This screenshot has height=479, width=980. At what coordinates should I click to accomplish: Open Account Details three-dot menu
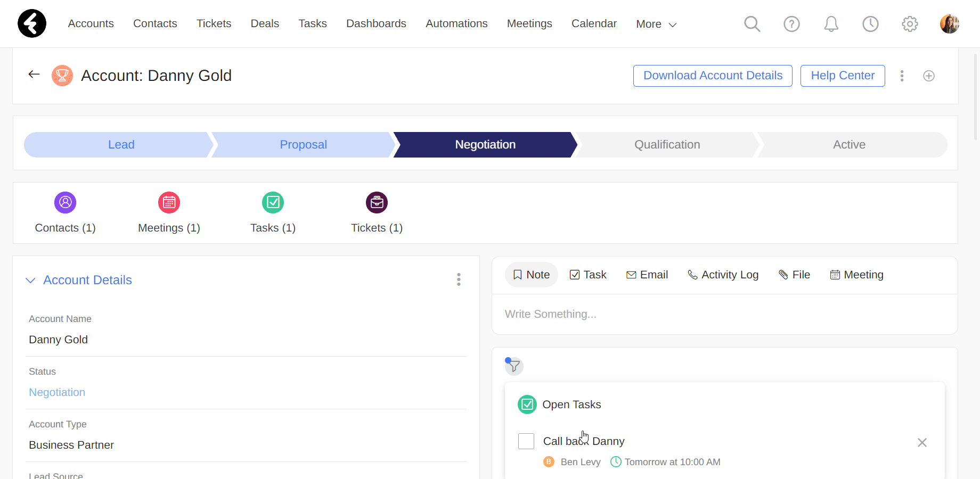pos(459,279)
